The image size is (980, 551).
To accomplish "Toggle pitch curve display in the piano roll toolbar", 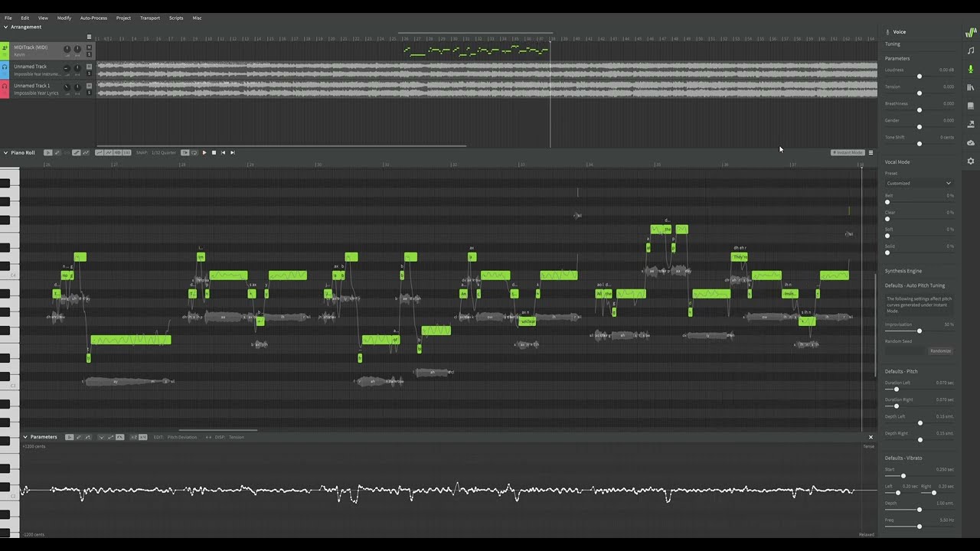I will pos(100,152).
